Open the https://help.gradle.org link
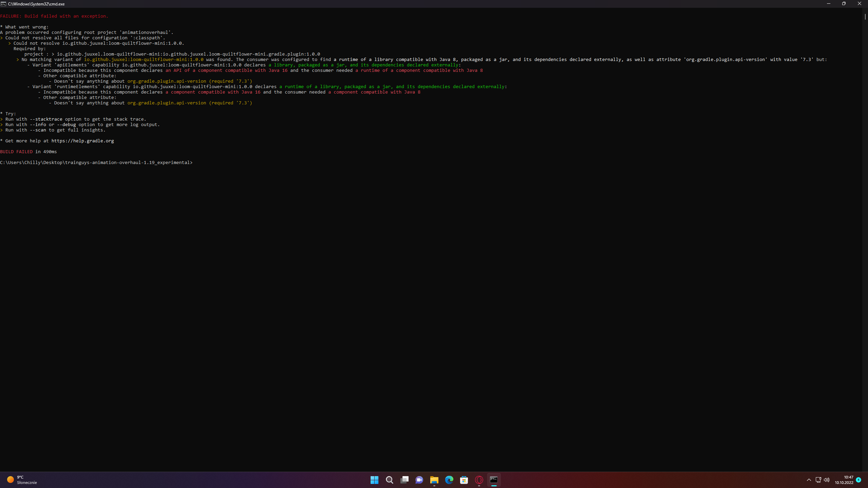Image resolution: width=868 pixels, height=488 pixels. (x=82, y=141)
